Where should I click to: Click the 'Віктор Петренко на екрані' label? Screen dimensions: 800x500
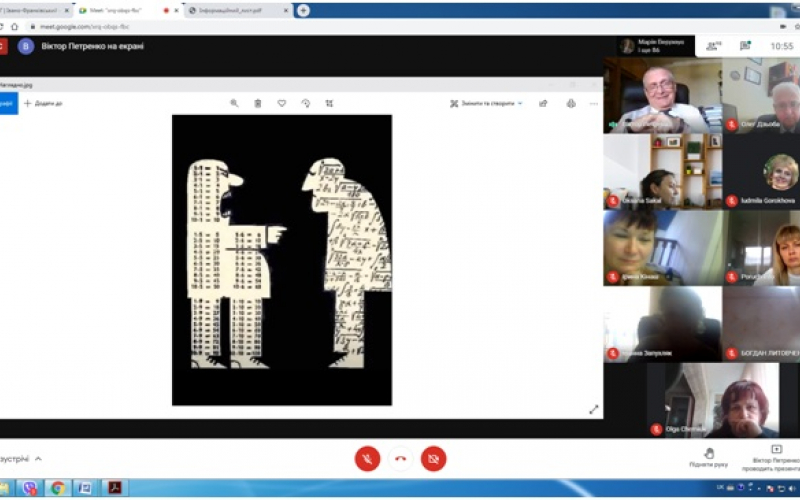(92, 46)
